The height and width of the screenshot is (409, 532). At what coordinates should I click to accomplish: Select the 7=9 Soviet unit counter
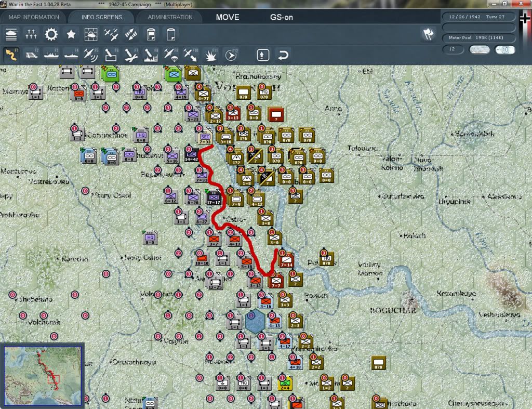tap(236, 199)
